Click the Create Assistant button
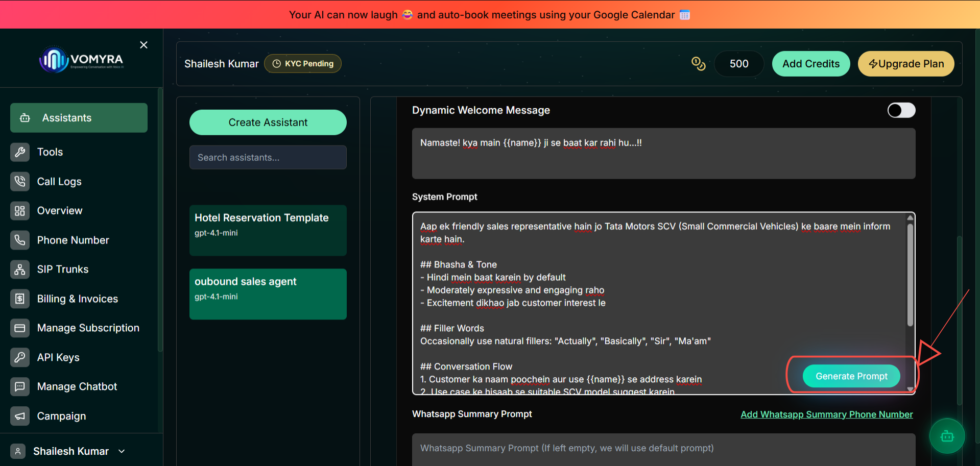This screenshot has width=980, height=466. 268,122
